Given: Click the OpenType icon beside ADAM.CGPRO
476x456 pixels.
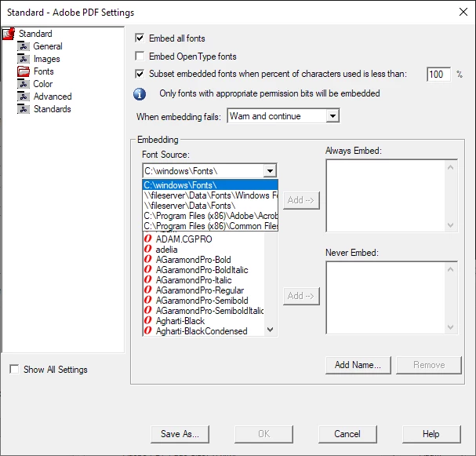Looking at the screenshot, I should (148, 239).
